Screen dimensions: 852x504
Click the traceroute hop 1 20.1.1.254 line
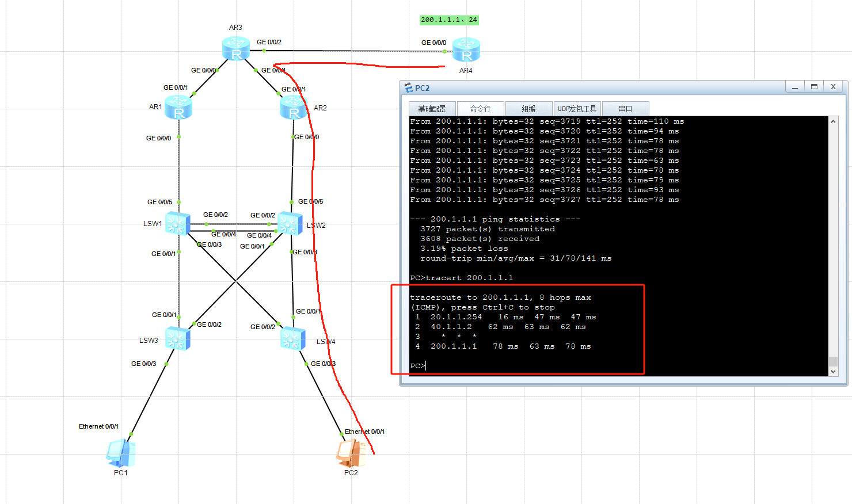tap(505, 317)
